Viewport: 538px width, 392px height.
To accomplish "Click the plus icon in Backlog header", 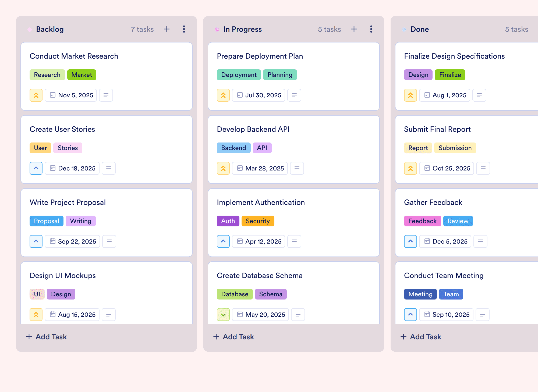I will click(x=167, y=29).
